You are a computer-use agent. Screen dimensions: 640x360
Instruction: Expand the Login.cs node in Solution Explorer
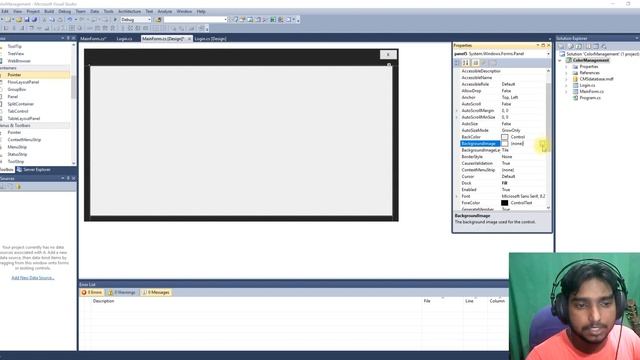pyautogui.click(x=567, y=85)
